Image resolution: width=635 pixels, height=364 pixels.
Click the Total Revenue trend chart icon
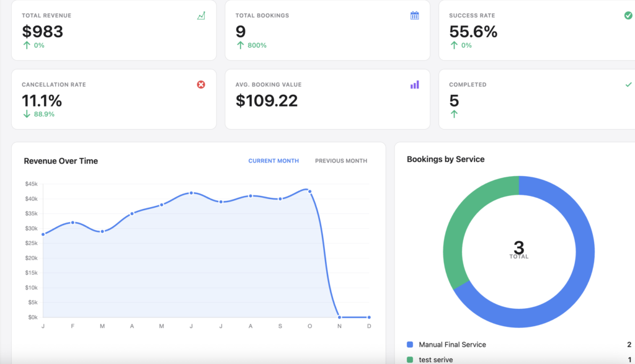tap(201, 16)
